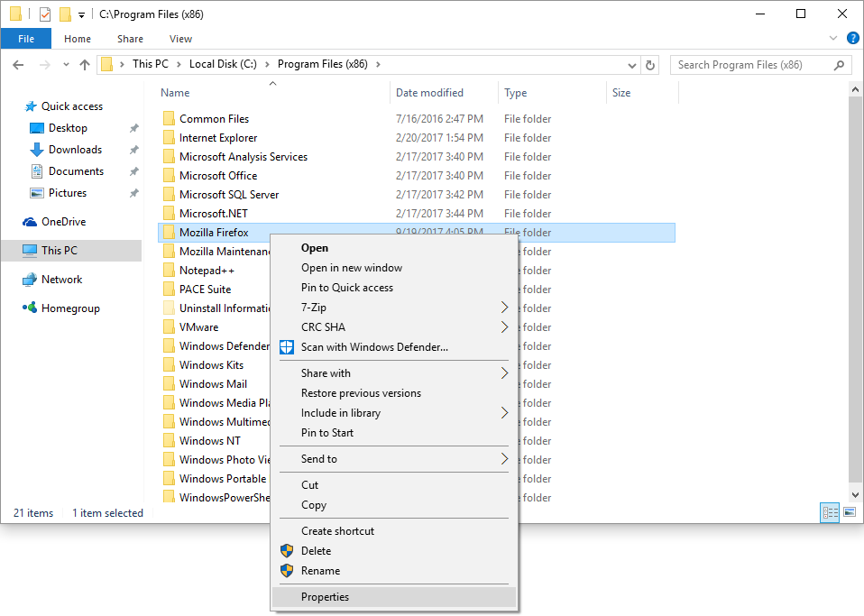
Task: Expand the ribbon with the chevron
Action: click(833, 38)
